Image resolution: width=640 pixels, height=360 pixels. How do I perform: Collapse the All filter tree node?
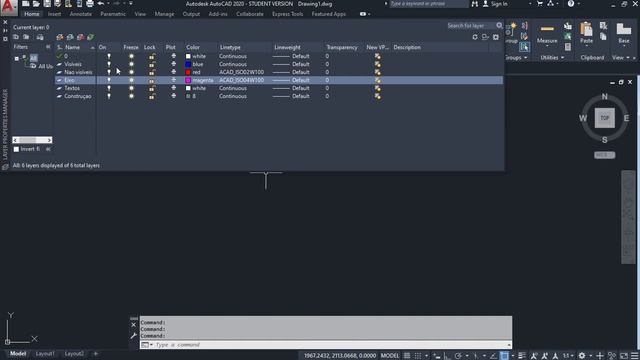(17, 58)
